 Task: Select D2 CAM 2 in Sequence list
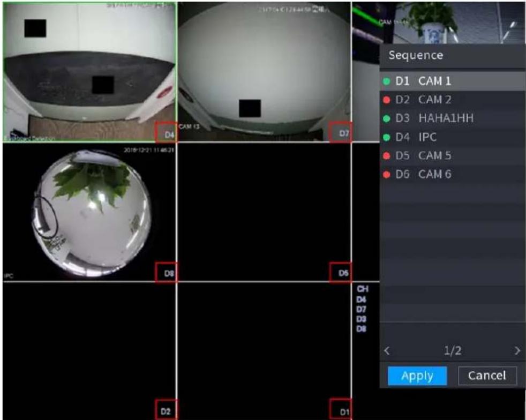tap(453, 100)
